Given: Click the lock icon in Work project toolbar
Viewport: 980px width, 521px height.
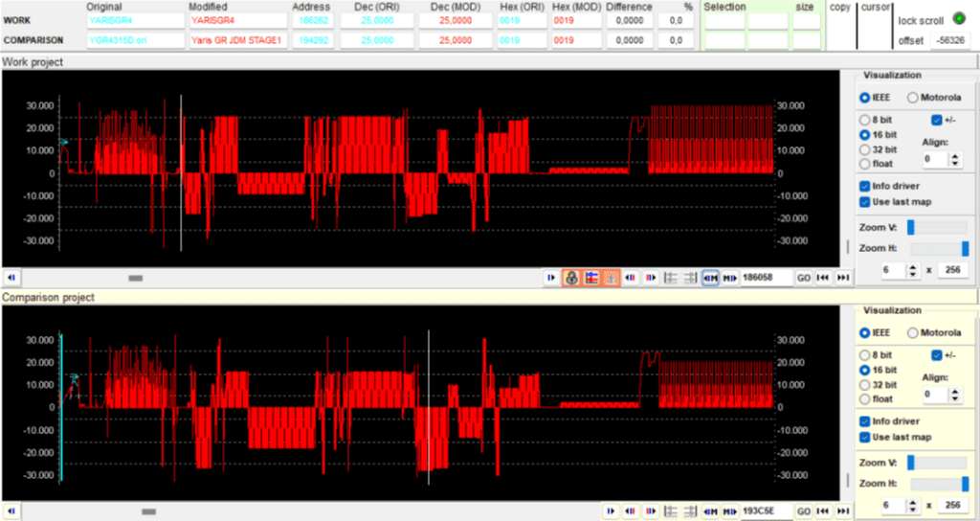Looking at the screenshot, I should click(x=570, y=278).
